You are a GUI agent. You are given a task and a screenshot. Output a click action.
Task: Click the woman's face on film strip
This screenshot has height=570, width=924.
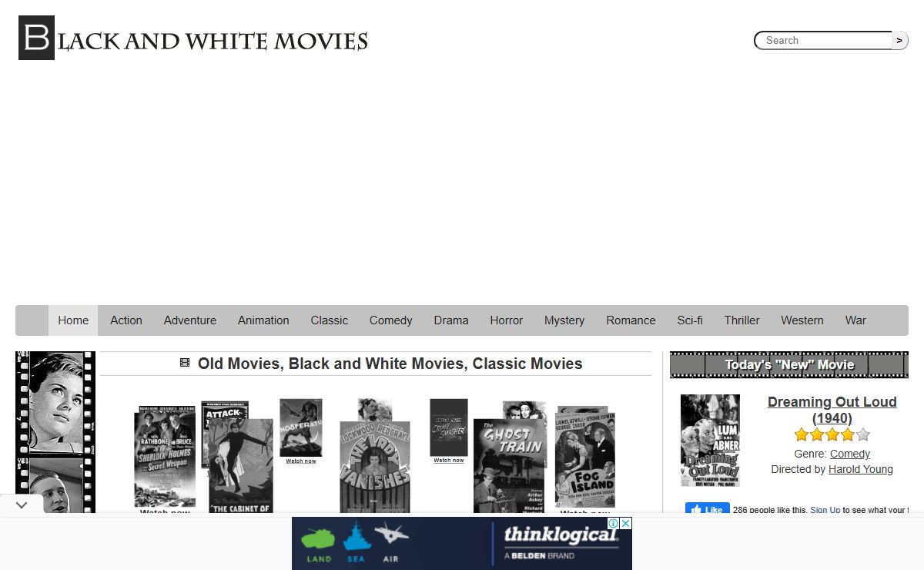55,404
